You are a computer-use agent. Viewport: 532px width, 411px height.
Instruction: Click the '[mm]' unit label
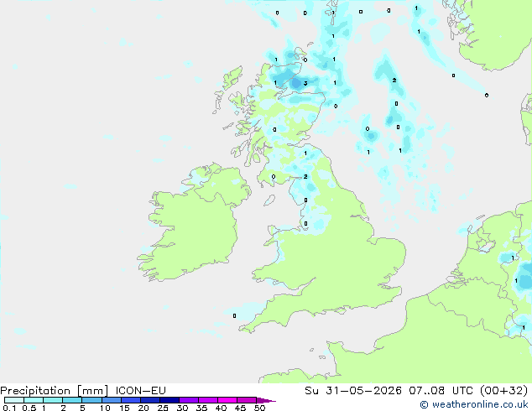[x=92, y=391]
